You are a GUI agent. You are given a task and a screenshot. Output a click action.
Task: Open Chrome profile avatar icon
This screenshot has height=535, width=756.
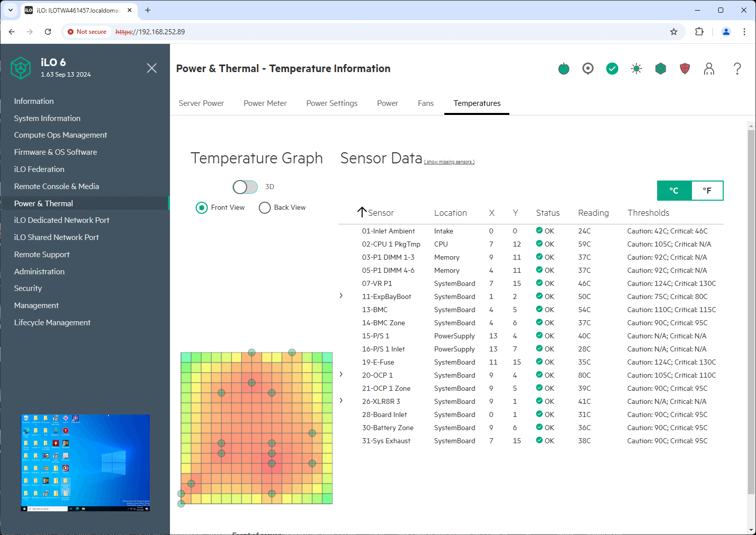pyautogui.click(x=726, y=32)
